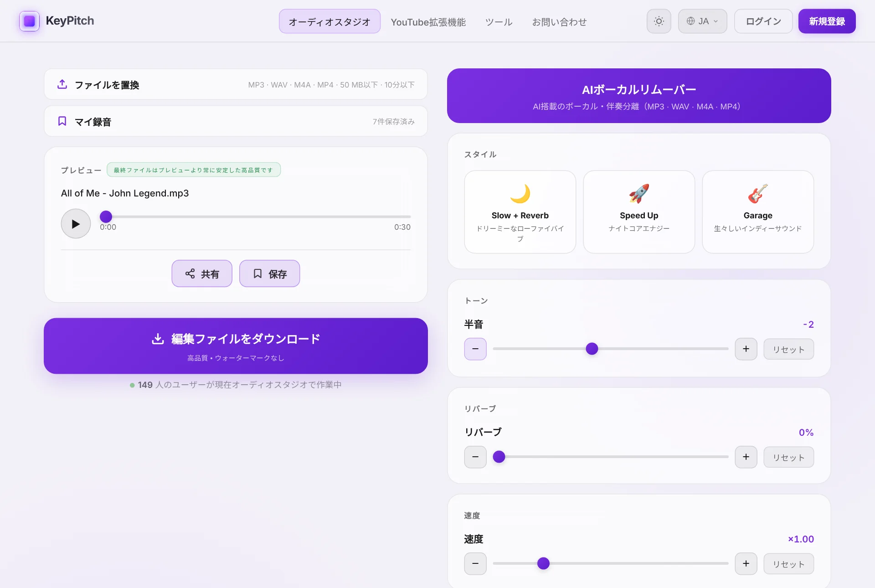Click the 半音 tone slider handle

coord(592,349)
